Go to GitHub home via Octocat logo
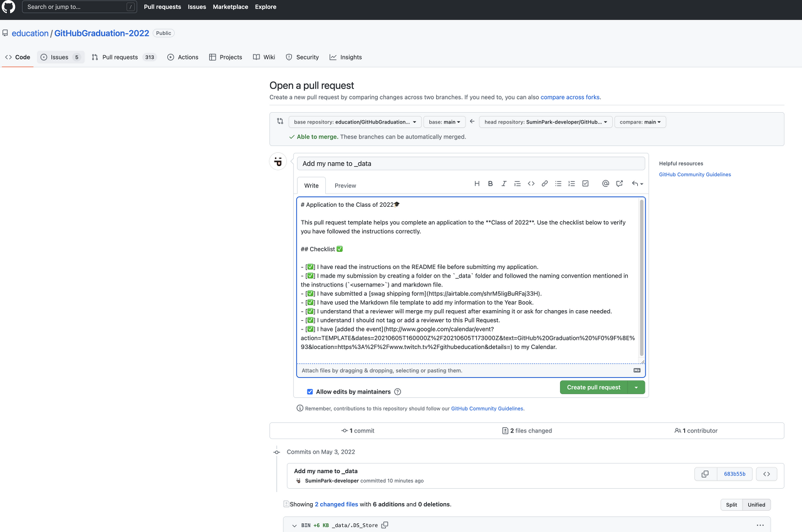The width and height of the screenshot is (802, 532). point(9,7)
